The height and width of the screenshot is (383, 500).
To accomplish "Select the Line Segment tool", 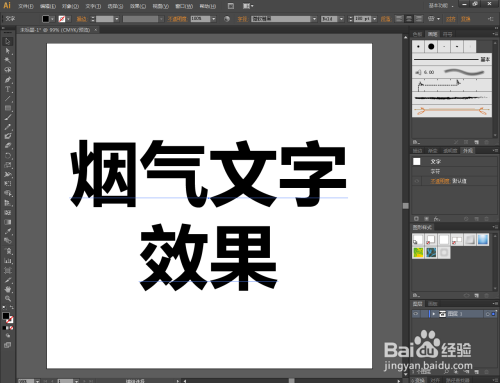I will tap(8, 99).
